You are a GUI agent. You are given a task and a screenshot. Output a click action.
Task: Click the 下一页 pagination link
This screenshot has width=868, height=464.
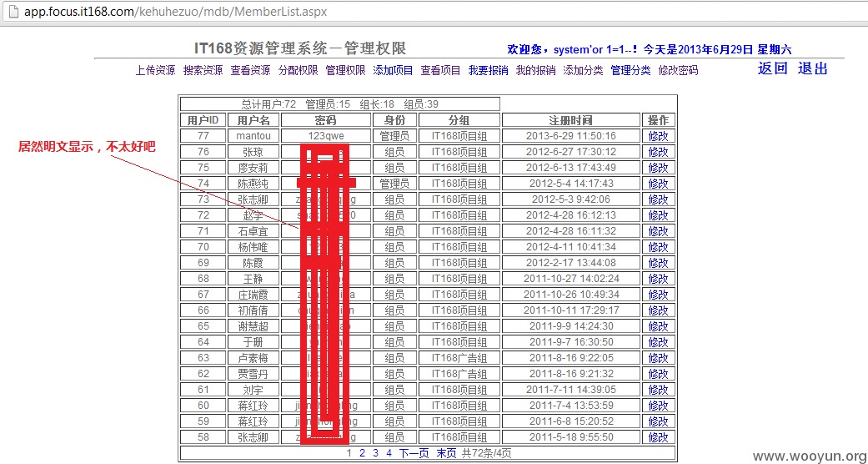(414, 453)
